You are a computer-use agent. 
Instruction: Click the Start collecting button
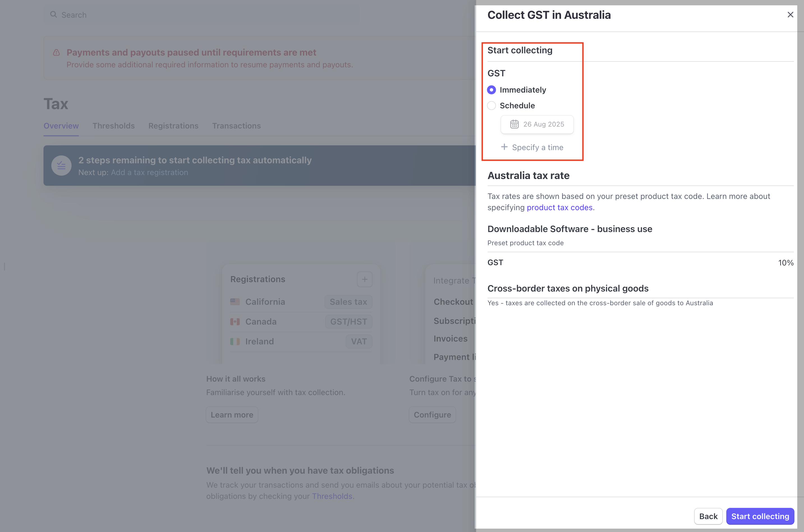[x=760, y=516]
